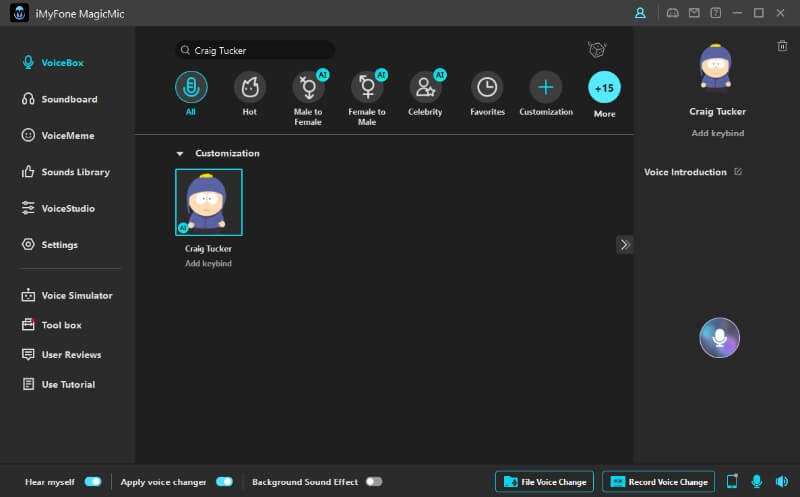The image size is (800, 497).
Task: Toggle the Hear myself switch
Action: [x=93, y=481]
